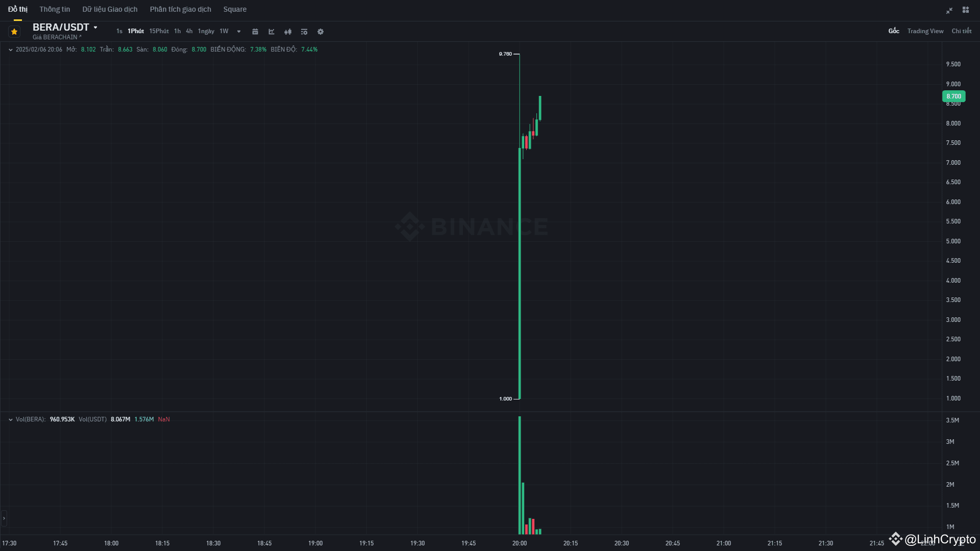Open chart settings gear icon
The image size is (980, 551).
(x=321, y=32)
